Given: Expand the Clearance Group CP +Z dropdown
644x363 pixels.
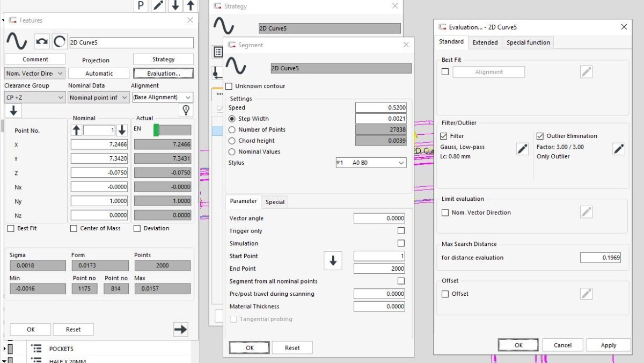Looking at the screenshot, I should [35, 97].
